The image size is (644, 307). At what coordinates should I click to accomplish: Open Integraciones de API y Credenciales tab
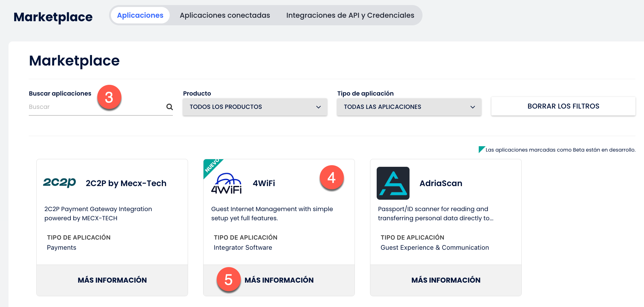[350, 15]
